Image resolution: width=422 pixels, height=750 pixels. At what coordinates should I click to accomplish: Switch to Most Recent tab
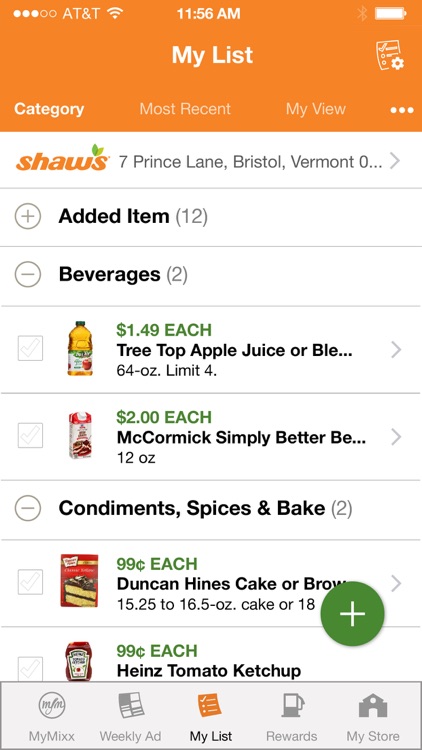tap(185, 109)
